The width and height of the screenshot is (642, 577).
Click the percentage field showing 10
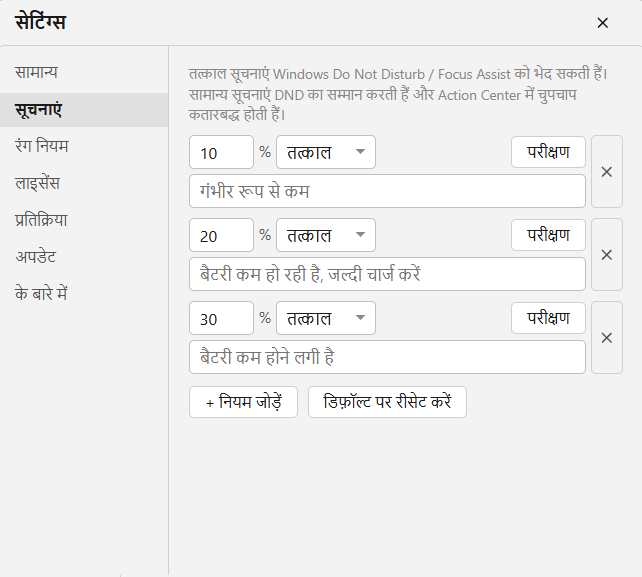click(221, 152)
